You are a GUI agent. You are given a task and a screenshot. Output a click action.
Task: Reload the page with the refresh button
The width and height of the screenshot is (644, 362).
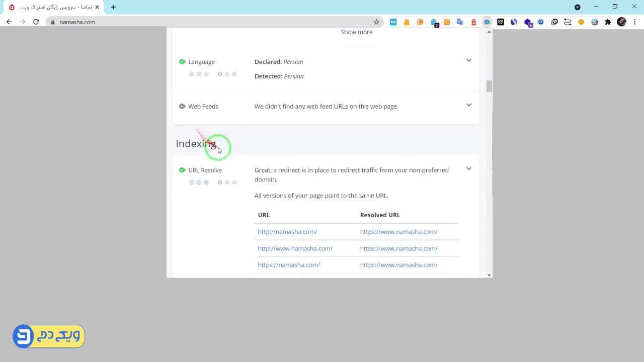pyautogui.click(x=36, y=22)
